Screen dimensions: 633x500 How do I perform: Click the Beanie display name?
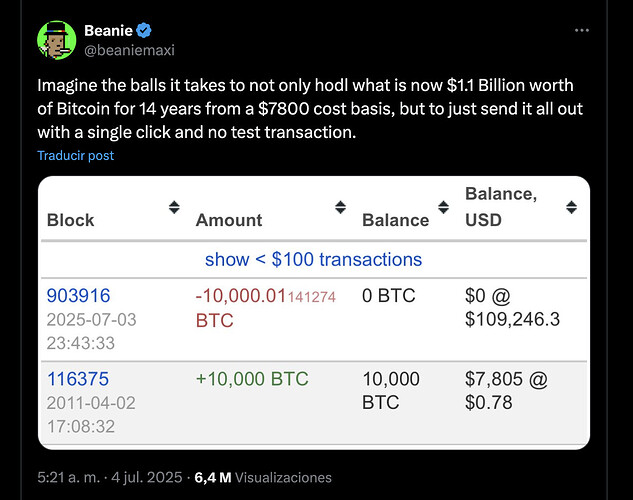108,31
